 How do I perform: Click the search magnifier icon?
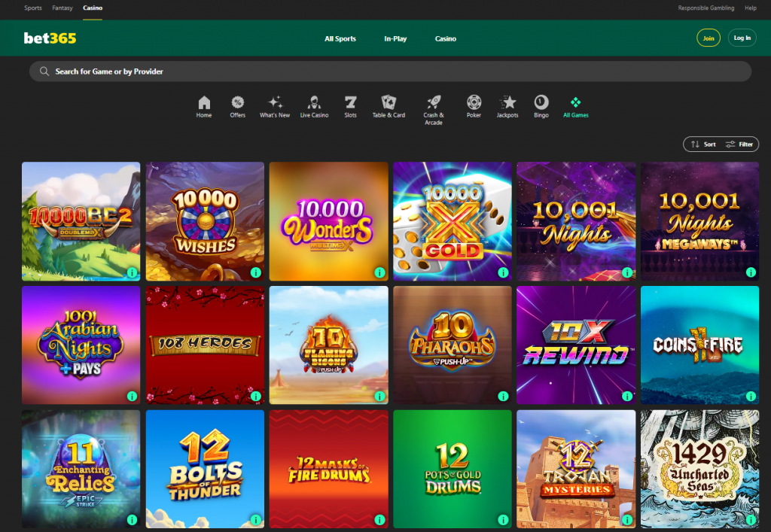[x=44, y=71]
